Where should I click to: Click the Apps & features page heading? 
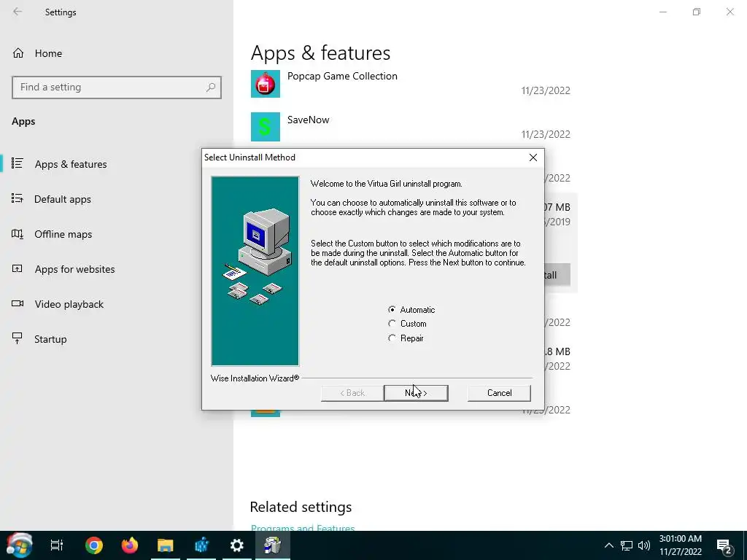point(320,52)
